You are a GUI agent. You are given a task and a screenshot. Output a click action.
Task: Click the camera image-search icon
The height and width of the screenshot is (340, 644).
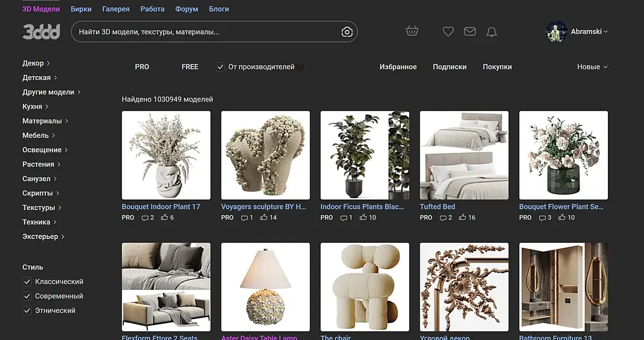[x=347, y=32]
